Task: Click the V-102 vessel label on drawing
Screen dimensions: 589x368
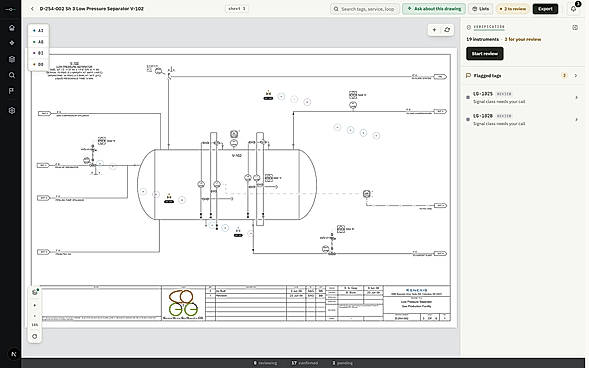Action: [237, 155]
